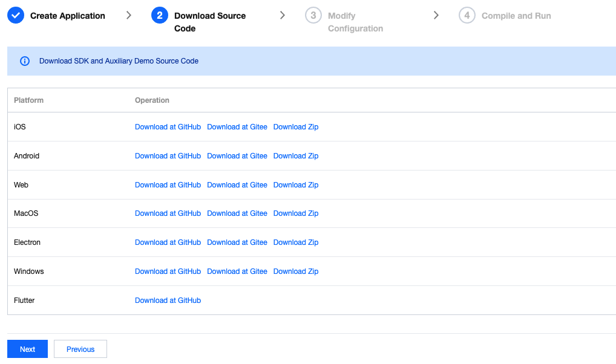Viewport: 616px width, 364px height.
Task: Open Flutter Download at GitHub link
Action: (168, 301)
